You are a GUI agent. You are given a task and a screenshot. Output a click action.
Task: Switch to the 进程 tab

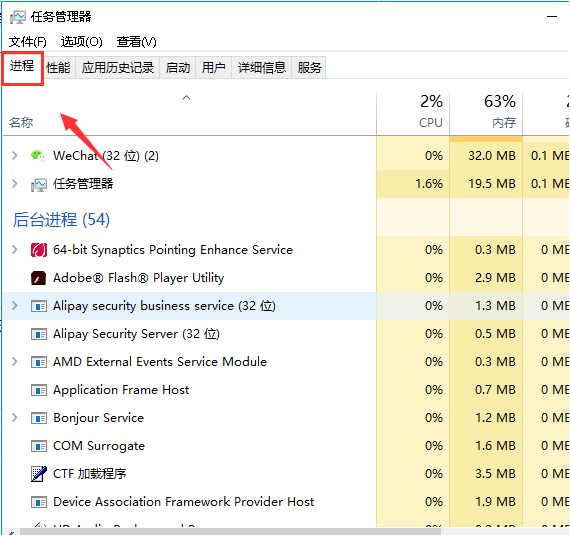tap(22, 66)
